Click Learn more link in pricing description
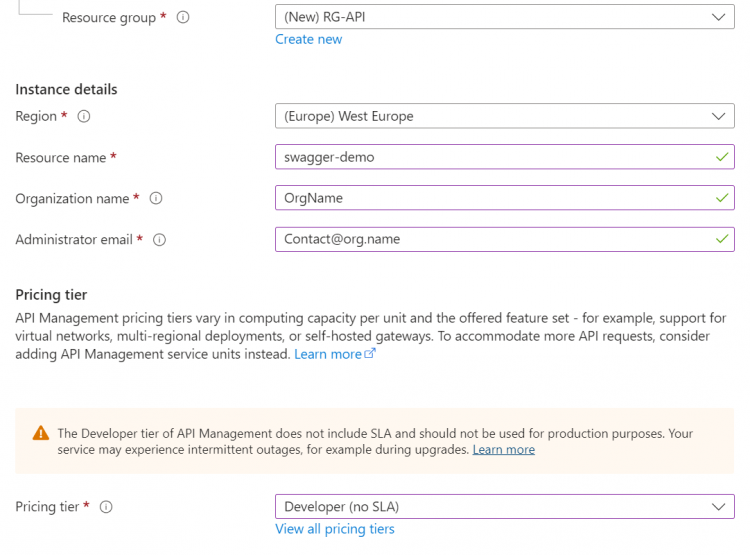The width and height of the screenshot is (750, 555). 328,354
